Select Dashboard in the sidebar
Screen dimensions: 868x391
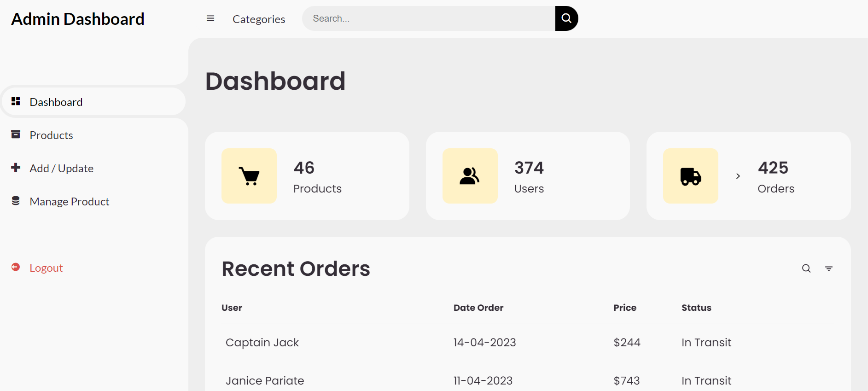click(56, 102)
